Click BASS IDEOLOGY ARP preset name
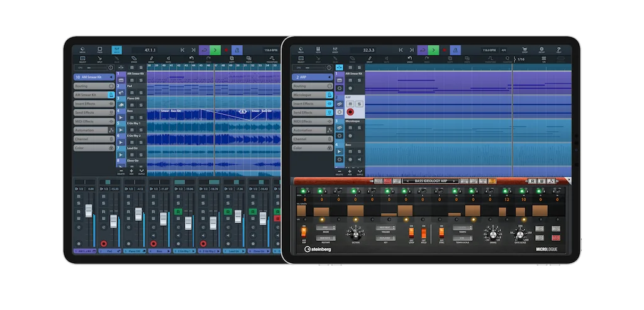644x310 pixels. coord(430,181)
